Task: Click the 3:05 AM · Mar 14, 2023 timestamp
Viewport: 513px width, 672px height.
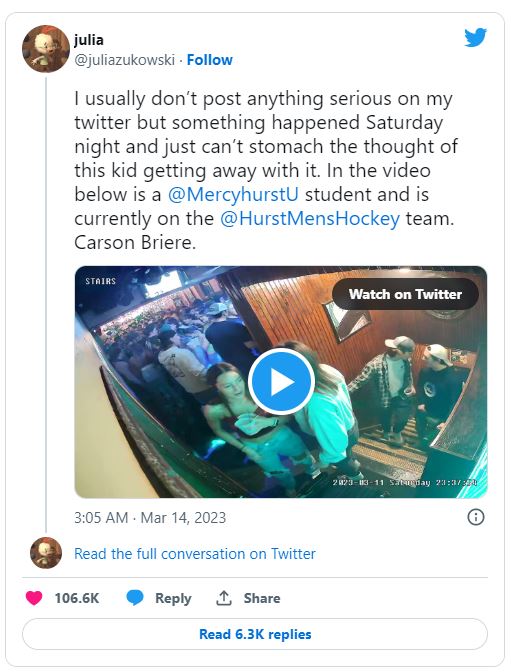Action: (x=150, y=518)
